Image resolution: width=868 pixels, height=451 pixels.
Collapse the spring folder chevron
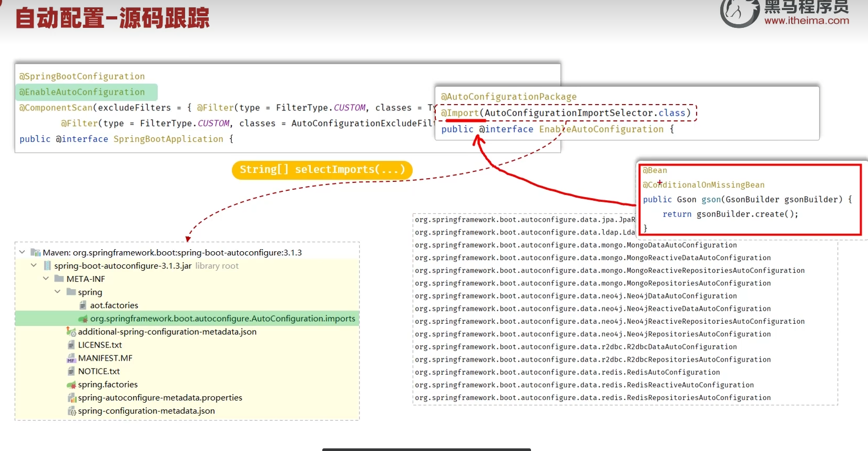click(57, 292)
